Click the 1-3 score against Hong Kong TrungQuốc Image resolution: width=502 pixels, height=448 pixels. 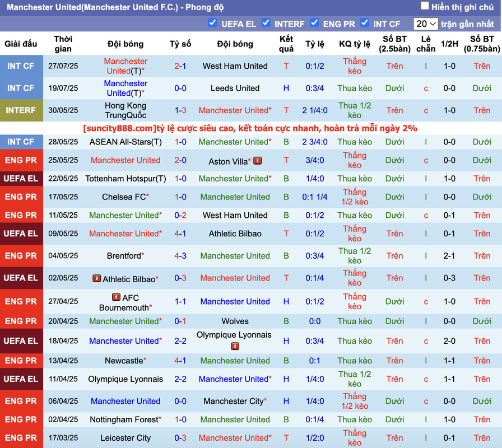coord(180,110)
